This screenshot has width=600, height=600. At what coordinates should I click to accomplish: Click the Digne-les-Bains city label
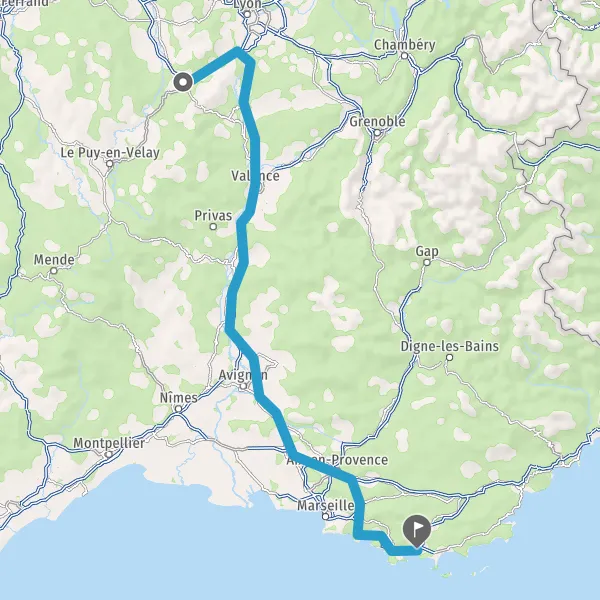pos(450,346)
